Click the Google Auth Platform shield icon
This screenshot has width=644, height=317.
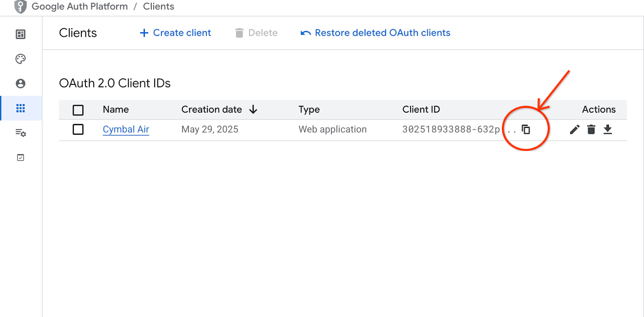pos(20,6)
